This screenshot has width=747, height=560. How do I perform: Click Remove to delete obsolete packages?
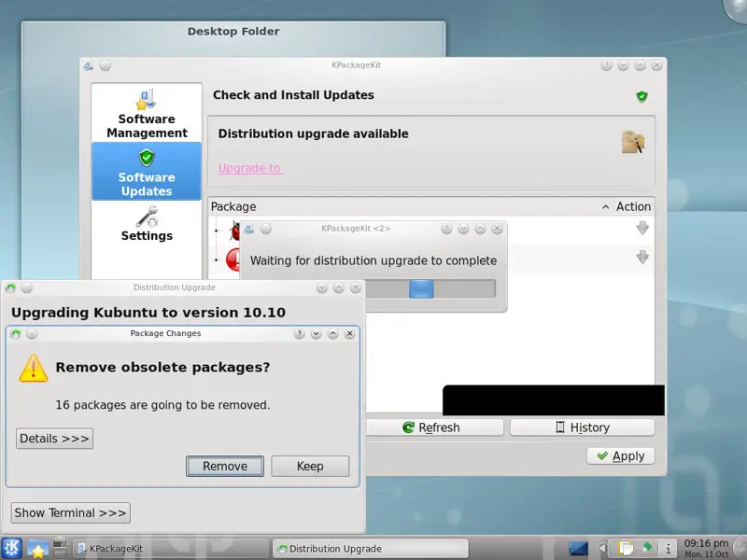[225, 466]
